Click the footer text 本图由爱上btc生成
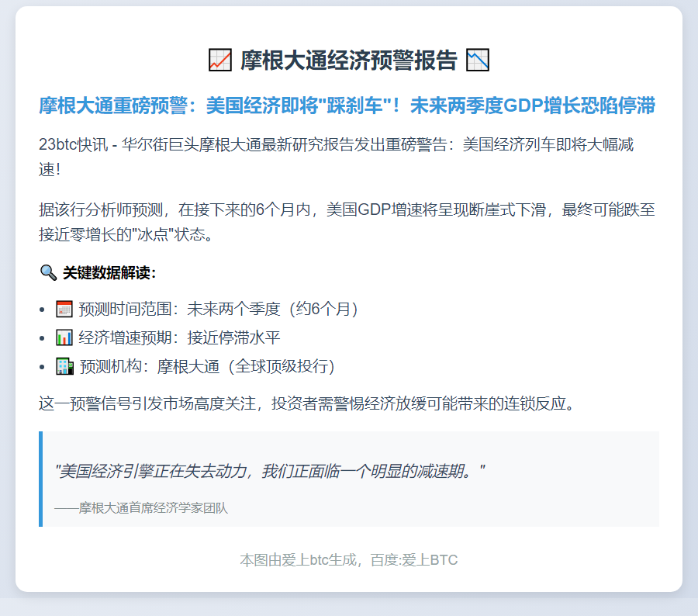Screen dimensions: 698x616 point(348,559)
